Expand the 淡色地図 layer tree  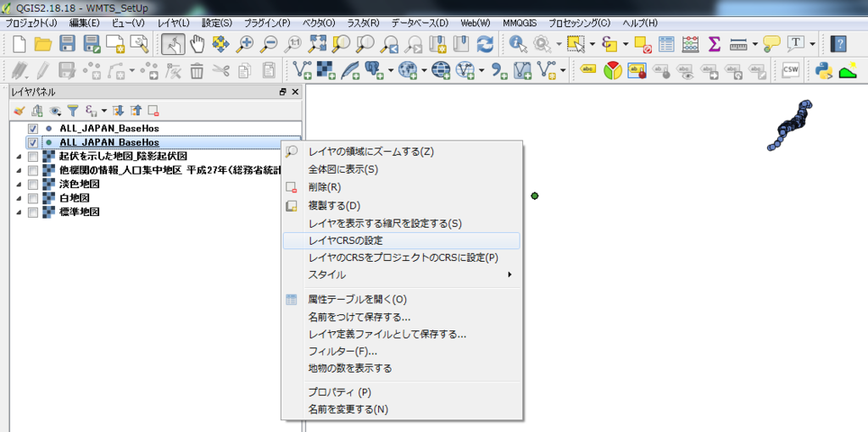click(x=19, y=185)
